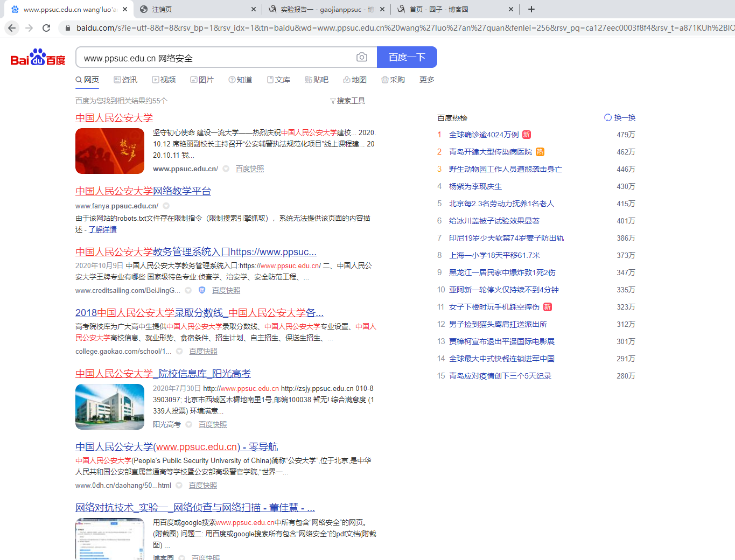Click the 新 badge beside 全球确诊逾4024万例
The image size is (735, 560).
point(527,135)
